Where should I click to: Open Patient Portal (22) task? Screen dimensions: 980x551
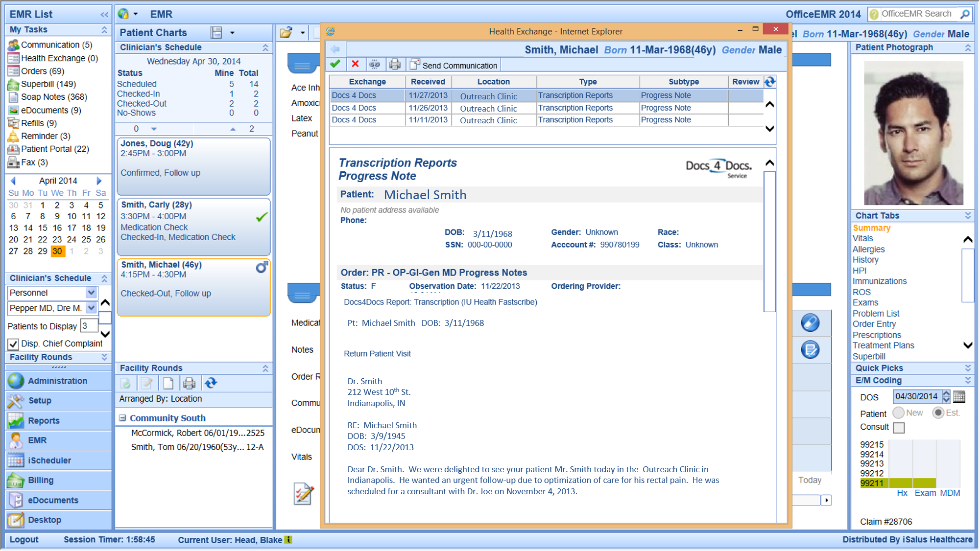[55, 149]
